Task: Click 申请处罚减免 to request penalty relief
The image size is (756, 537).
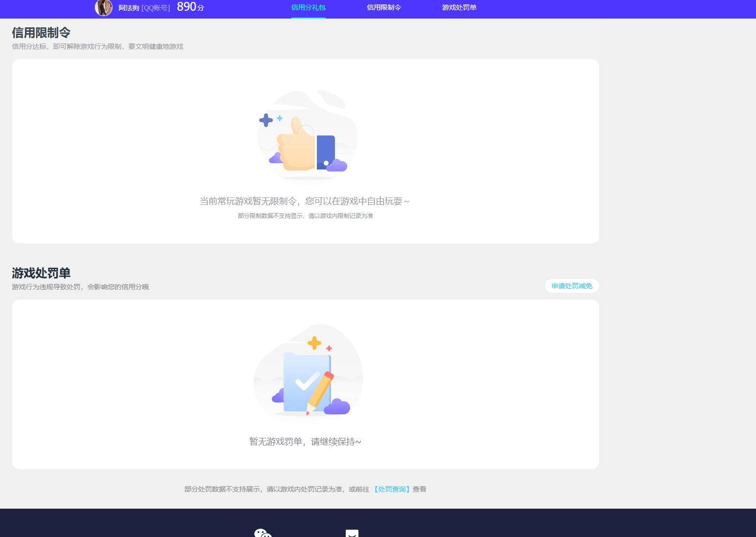Action: 571,286
